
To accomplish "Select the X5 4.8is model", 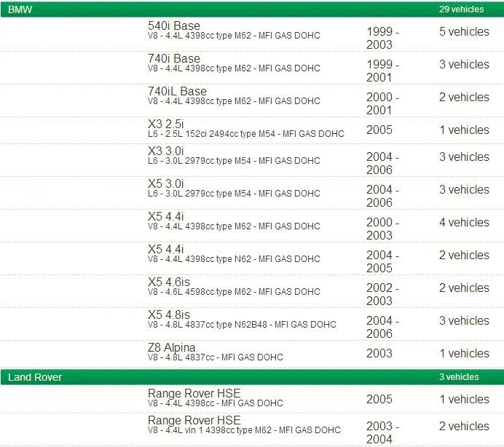I will pos(252,324).
